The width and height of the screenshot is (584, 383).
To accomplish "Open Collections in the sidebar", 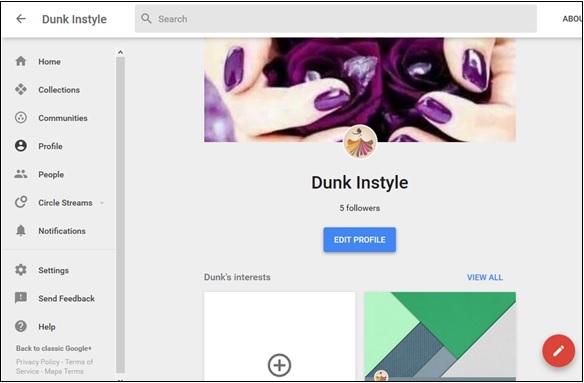I will 59,90.
